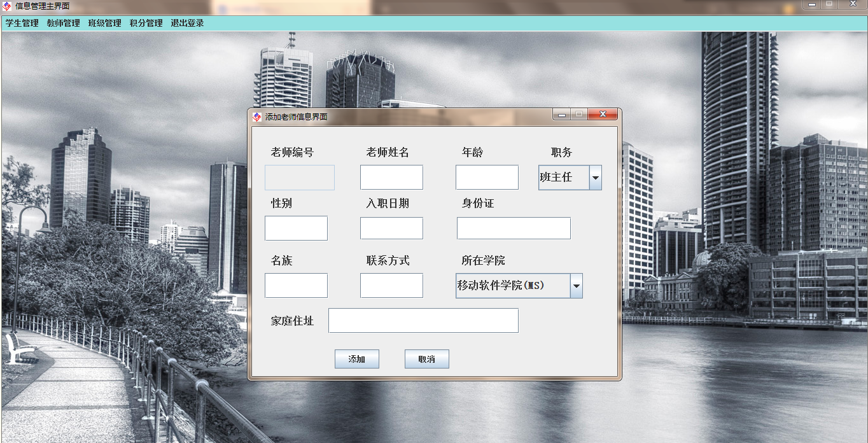The width and height of the screenshot is (868, 443).
Task: Focus the 身份证 input field
Action: [x=514, y=229]
